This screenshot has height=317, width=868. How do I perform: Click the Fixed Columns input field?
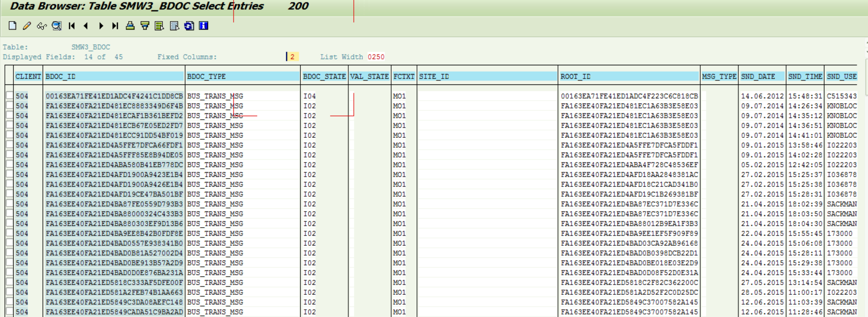292,57
